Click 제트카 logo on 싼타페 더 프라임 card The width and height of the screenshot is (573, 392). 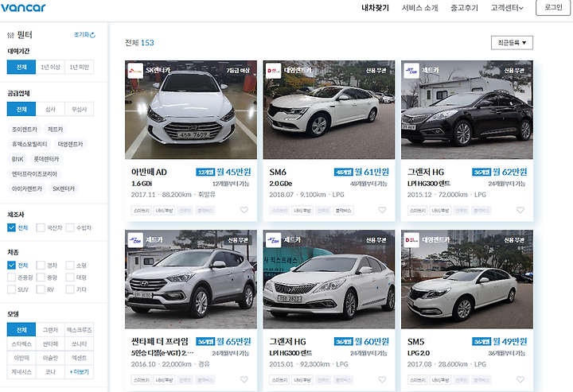click(x=135, y=240)
